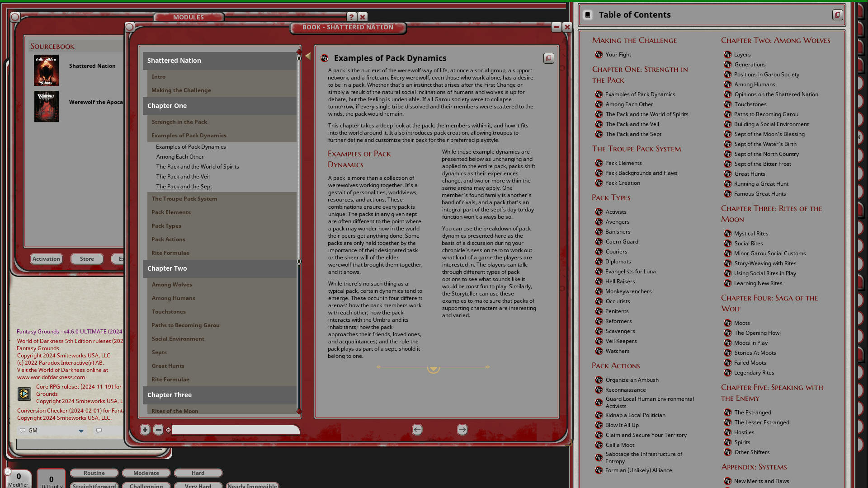Click the Activation button in the Sourcebook window
This screenshot has height=488, width=868.
pos(46,258)
